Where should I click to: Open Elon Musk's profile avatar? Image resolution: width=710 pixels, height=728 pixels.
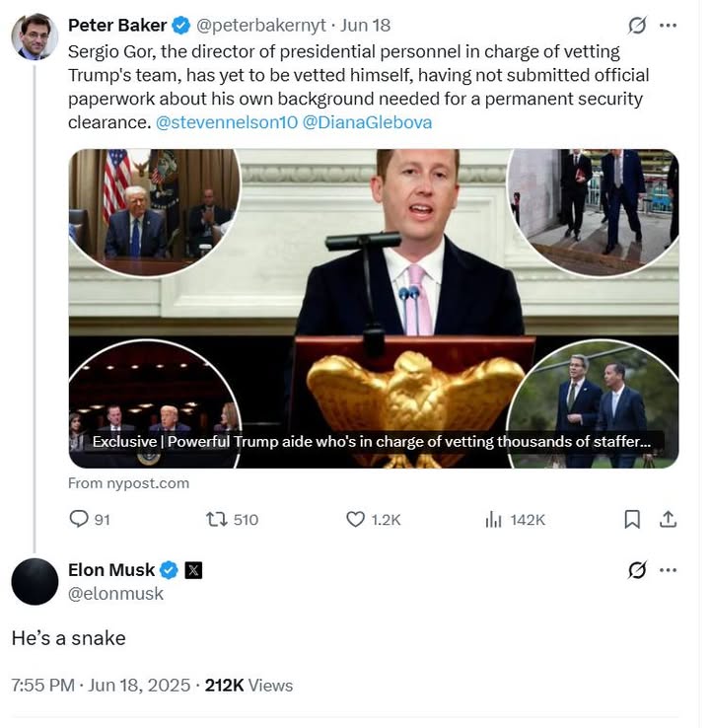point(35,581)
